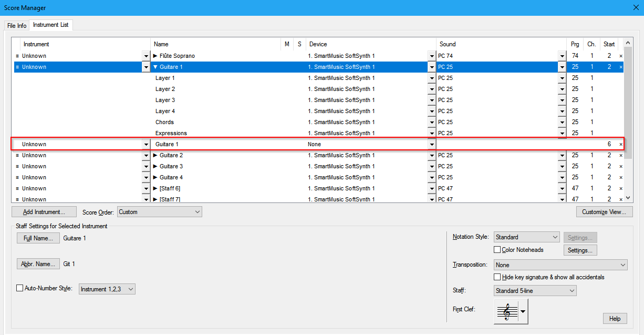
Task: Click the Add Instrument button
Action: [44, 212]
